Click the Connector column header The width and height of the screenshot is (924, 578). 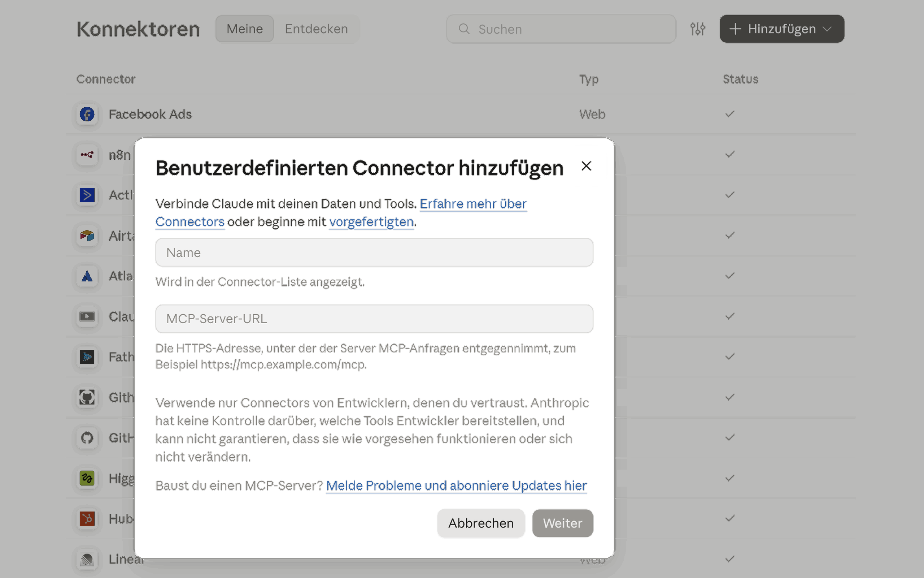[106, 79]
